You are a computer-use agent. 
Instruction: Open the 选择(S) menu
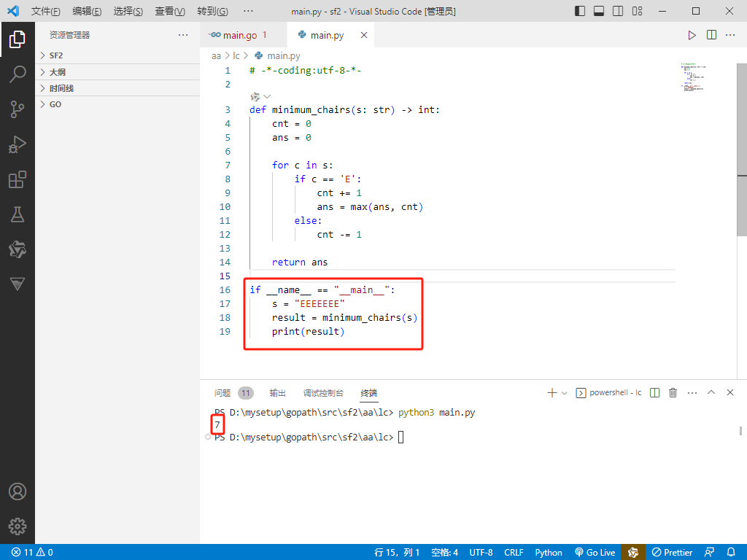point(128,11)
